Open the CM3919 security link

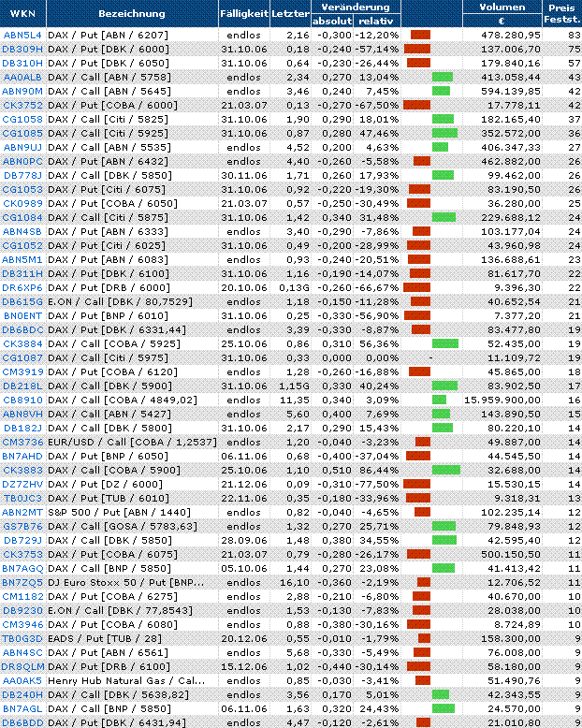22,371
